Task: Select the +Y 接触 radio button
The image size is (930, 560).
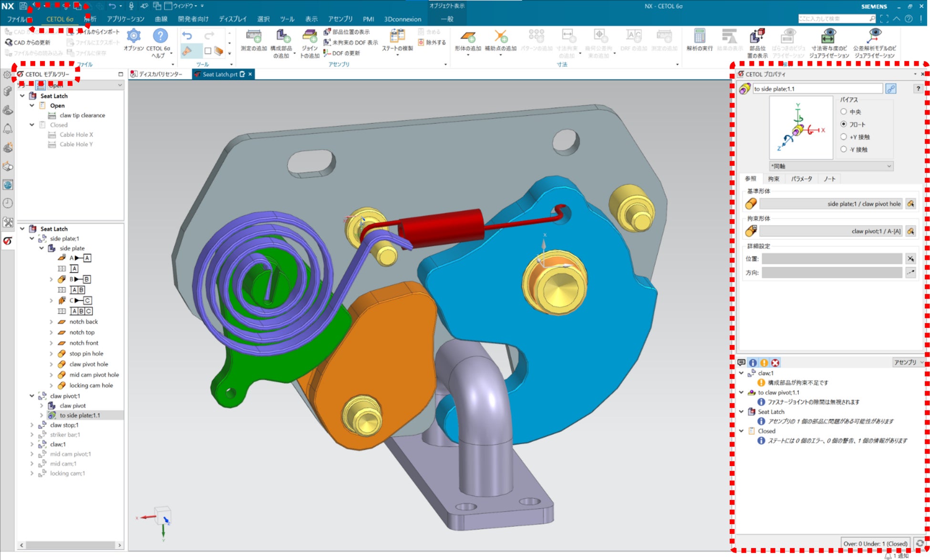Action: [x=844, y=137]
